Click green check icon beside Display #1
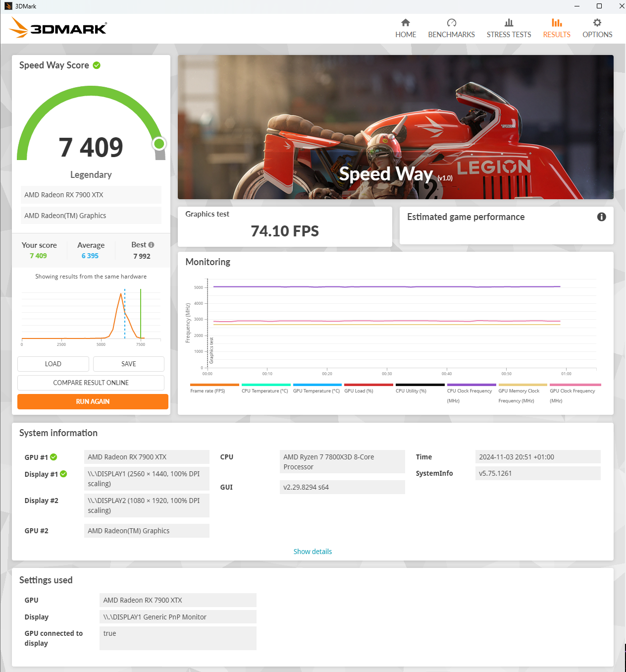Screen dimensions: 626x672 63,474
